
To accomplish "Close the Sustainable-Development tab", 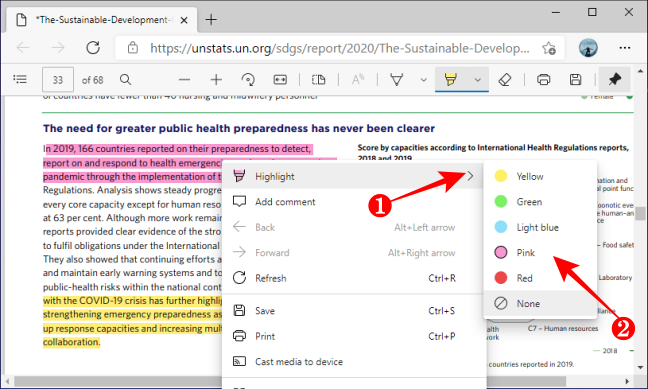I will point(184,20).
